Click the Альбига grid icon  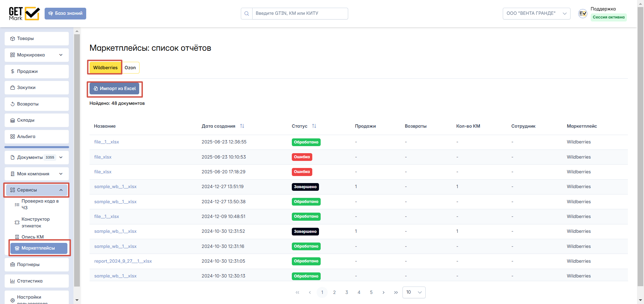click(x=13, y=137)
